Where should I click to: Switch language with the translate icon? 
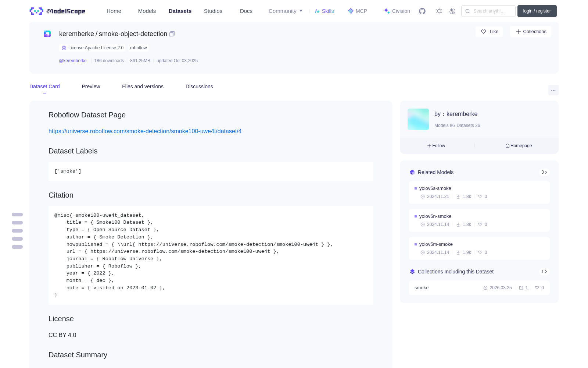point(453,11)
